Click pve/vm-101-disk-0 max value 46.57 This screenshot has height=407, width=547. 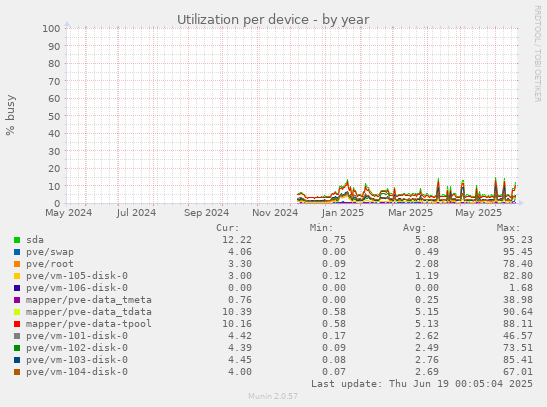(518, 336)
